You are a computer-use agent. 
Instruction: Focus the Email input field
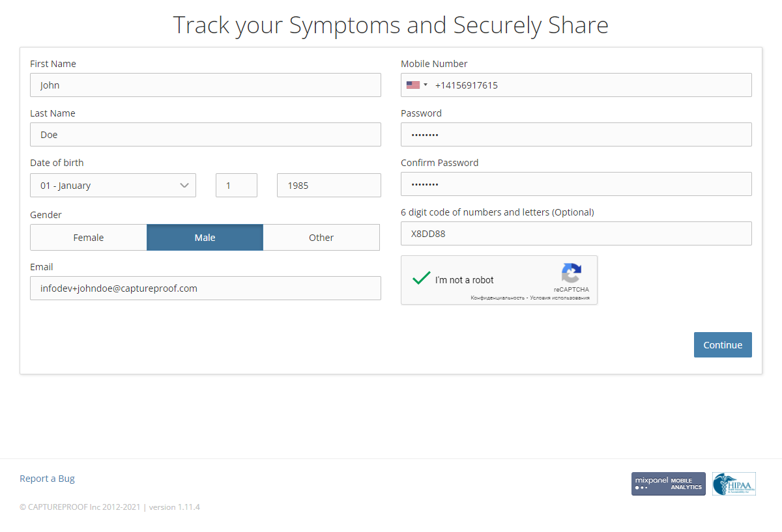point(205,288)
